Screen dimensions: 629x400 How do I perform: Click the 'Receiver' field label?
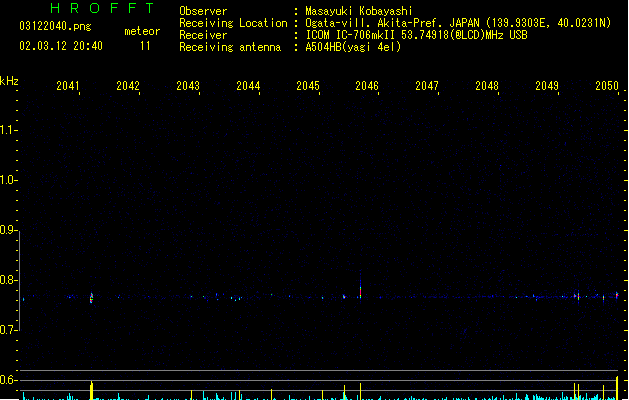click(203, 35)
